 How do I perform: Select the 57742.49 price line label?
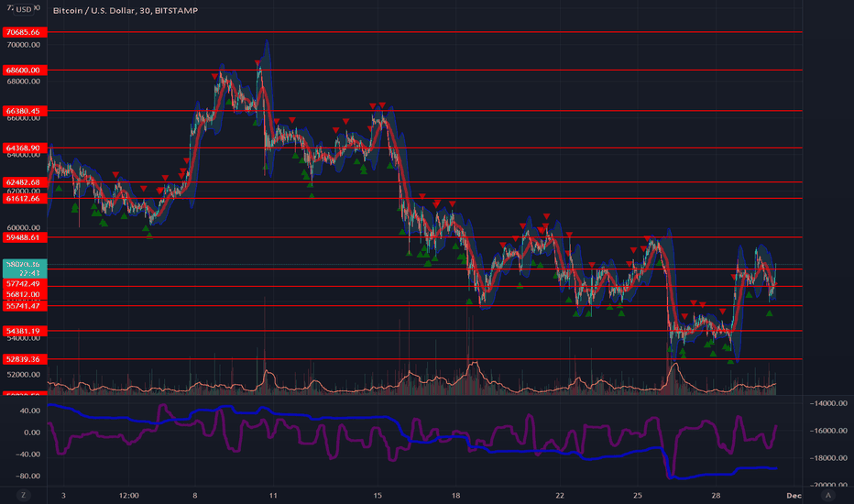(x=25, y=284)
